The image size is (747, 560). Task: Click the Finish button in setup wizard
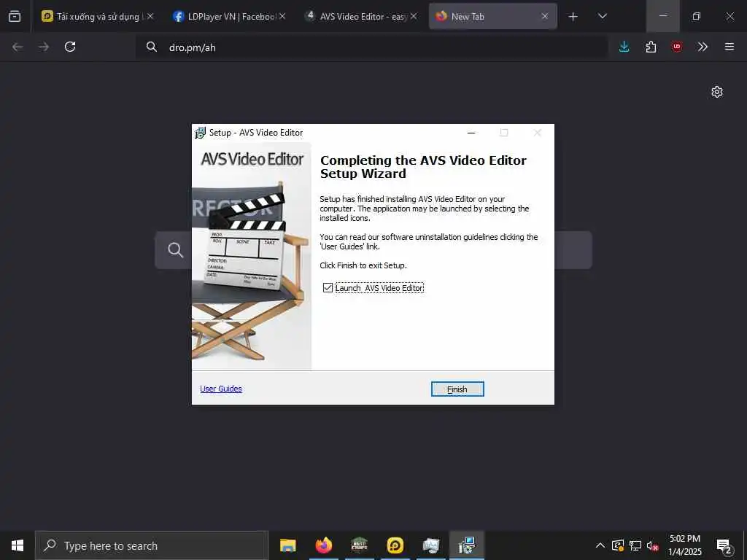coord(457,389)
